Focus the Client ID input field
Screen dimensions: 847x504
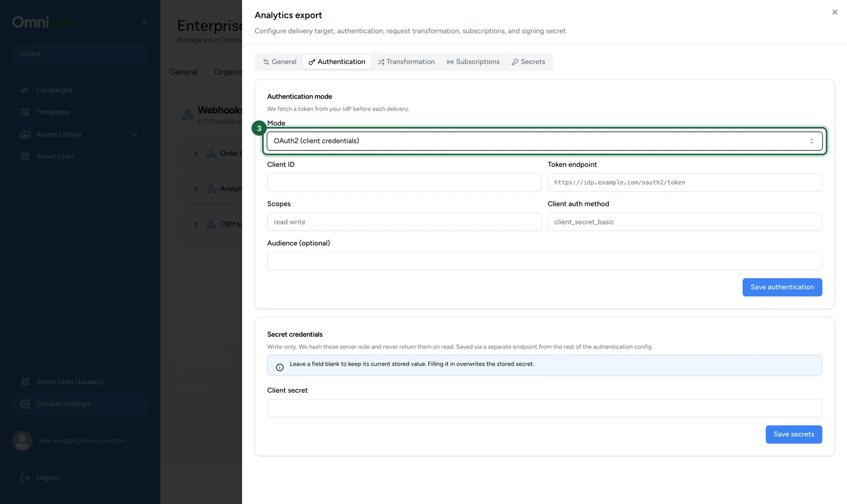[404, 183]
